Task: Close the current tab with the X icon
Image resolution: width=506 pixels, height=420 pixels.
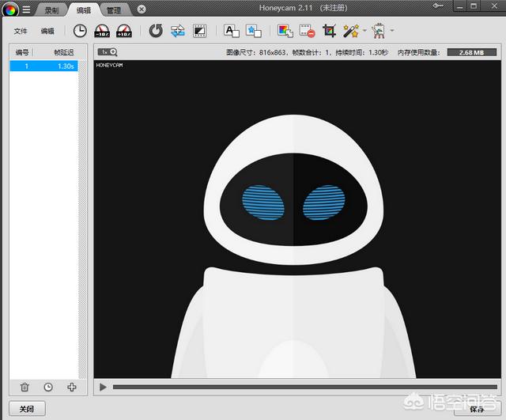Action: 142,9
